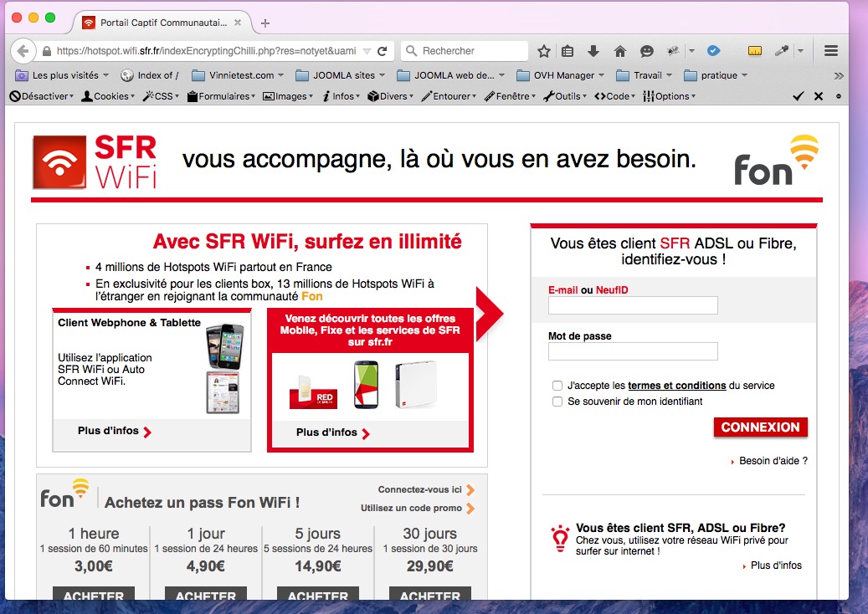868x614 pixels.
Task: Click the red CONNEXION button
Action: 761,427
